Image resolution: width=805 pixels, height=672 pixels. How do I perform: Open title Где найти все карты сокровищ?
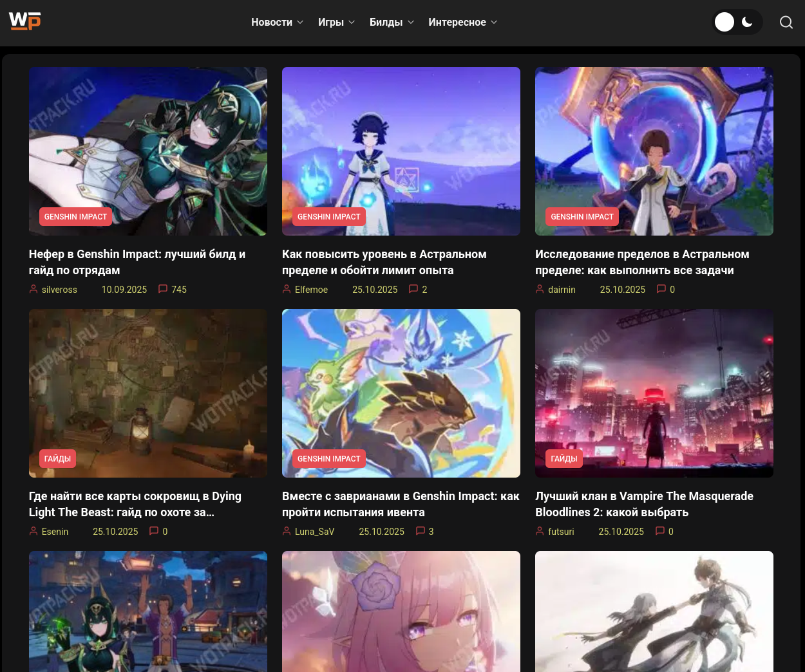[x=135, y=504]
